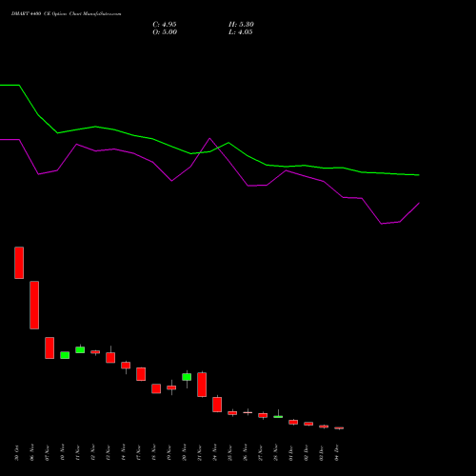476x476 pixels.
Task: Click the '21 Nov' date axis label
Action: coord(200,452)
